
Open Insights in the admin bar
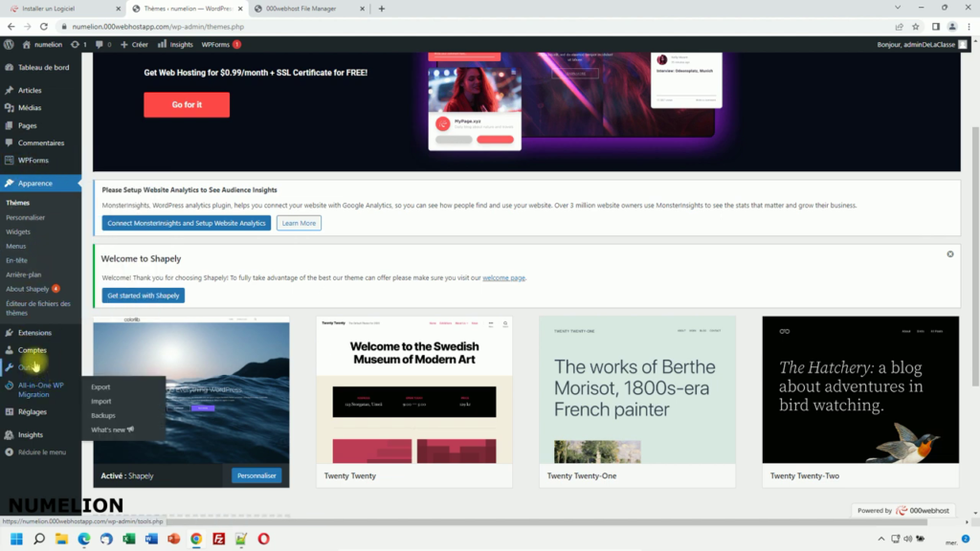click(x=176, y=44)
